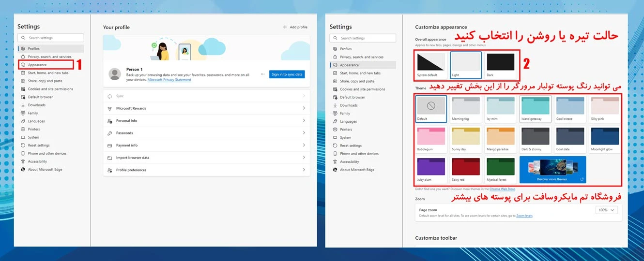This screenshot has width=644, height=261.
Task: Expand Import browser data chevron
Action: 304,158
